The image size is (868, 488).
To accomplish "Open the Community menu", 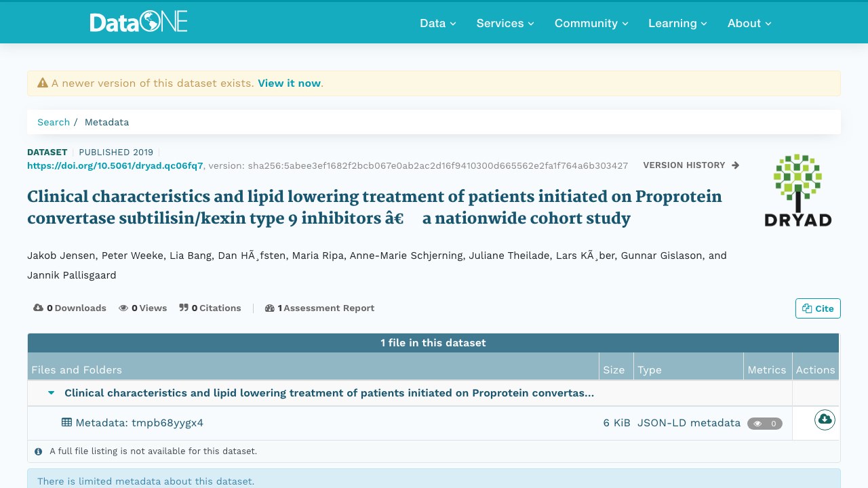I will [591, 23].
